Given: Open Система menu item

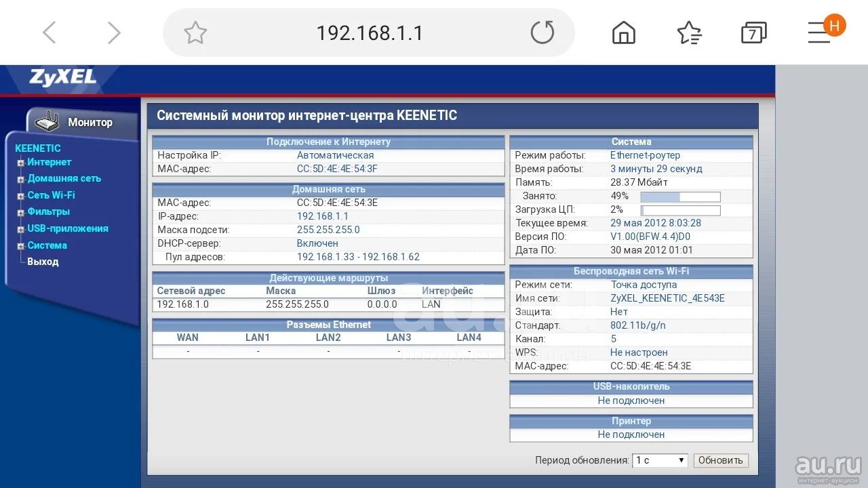Looking at the screenshot, I should [x=47, y=245].
